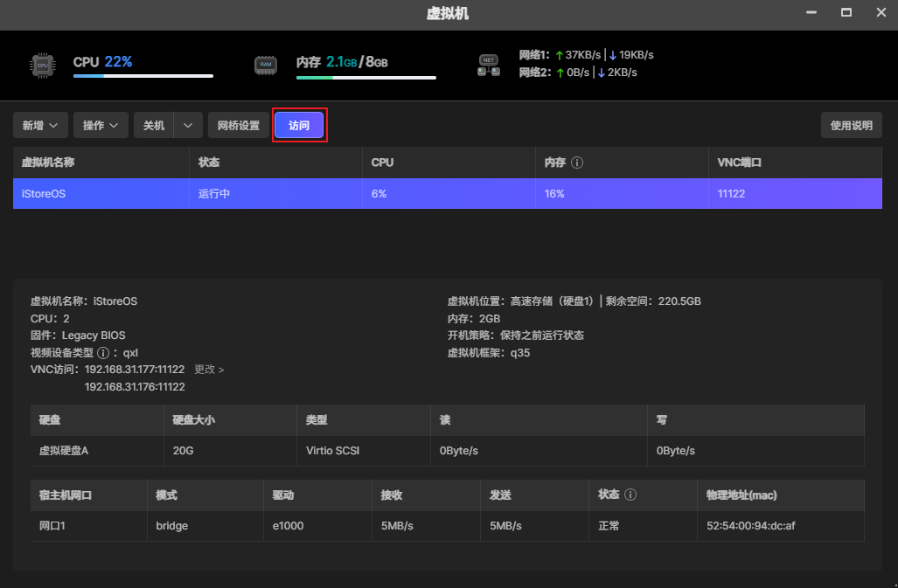Click the 关机 shutdown button
Image resolution: width=898 pixels, height=588 pixels.
tap(154, 126)
